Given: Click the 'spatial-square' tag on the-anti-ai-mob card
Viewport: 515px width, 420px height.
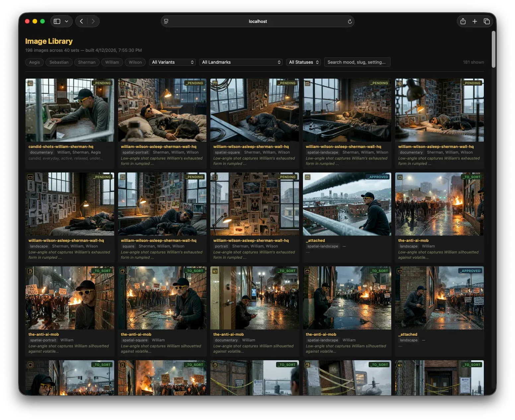Looking at the screenshot, I should click(x=135, y=340).
